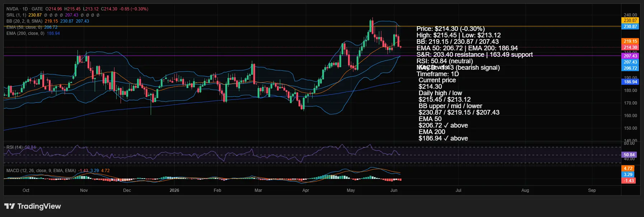The width and height of the screenshot is (644, 217).
Task: Click the Apr label on time axis
Action: (306, 190)
